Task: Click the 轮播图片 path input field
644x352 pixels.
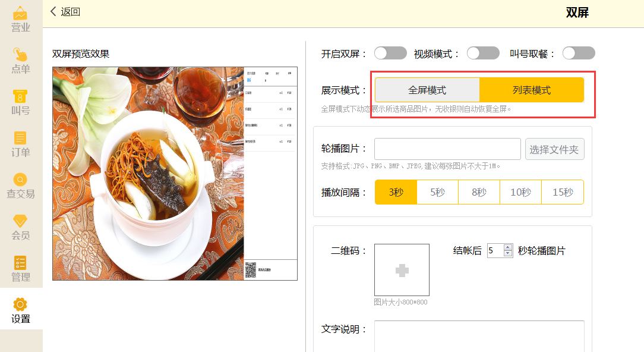Action: point(447,149)
